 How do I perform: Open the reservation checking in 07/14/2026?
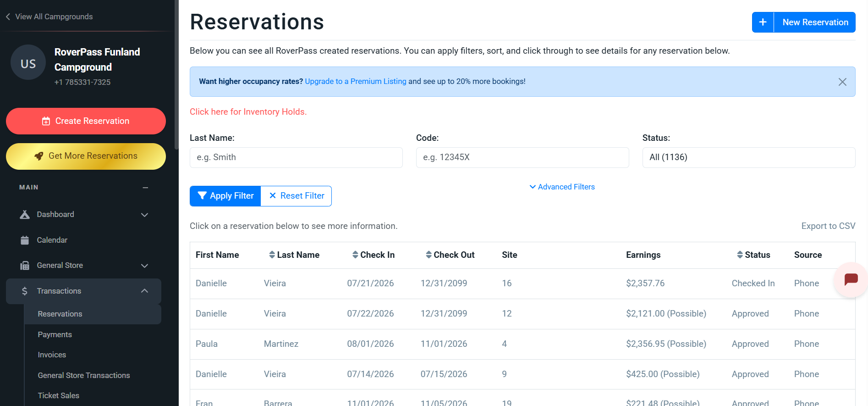tap(522, 374)
